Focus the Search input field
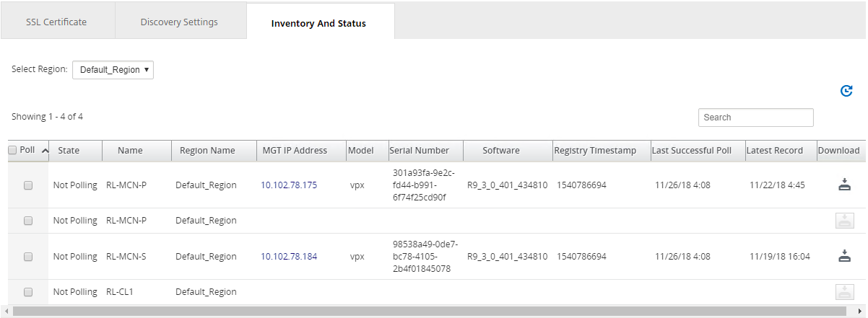This screenshot has width=868, height=318. pos(755,118)
